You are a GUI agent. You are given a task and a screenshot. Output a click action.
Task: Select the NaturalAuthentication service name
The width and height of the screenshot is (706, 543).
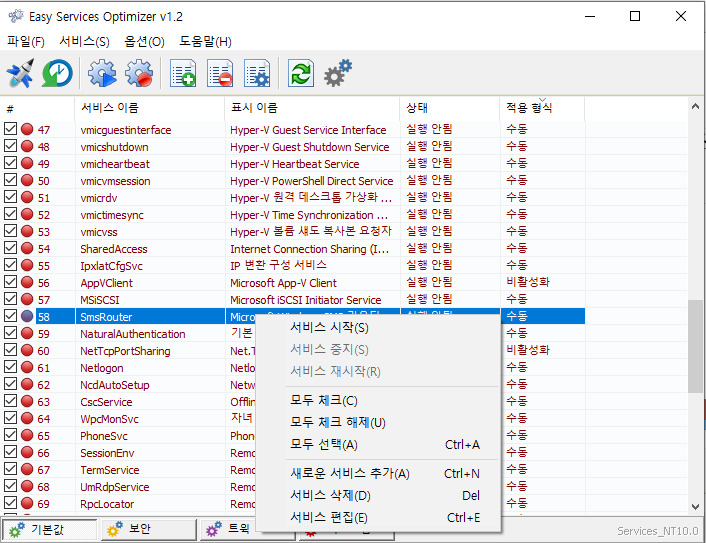pyautogui.click(x=132, y=334)
